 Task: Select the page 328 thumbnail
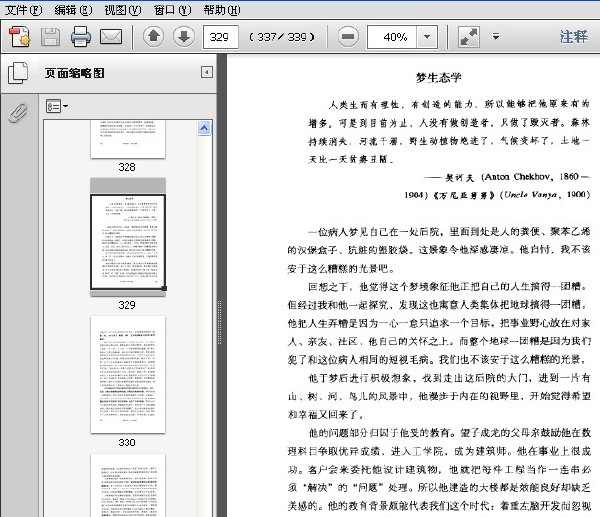tap(128, 139)
